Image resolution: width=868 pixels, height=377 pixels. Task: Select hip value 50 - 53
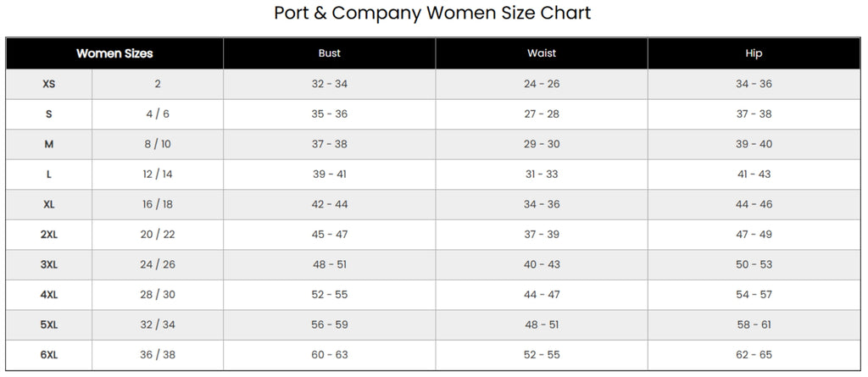pyautogui.click(x=754, y=264)
